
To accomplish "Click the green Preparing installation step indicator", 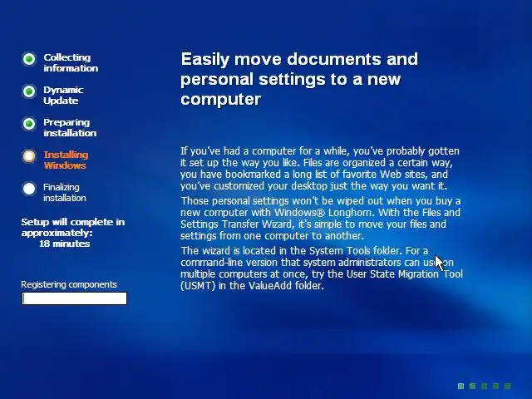I will click(29, 124).
